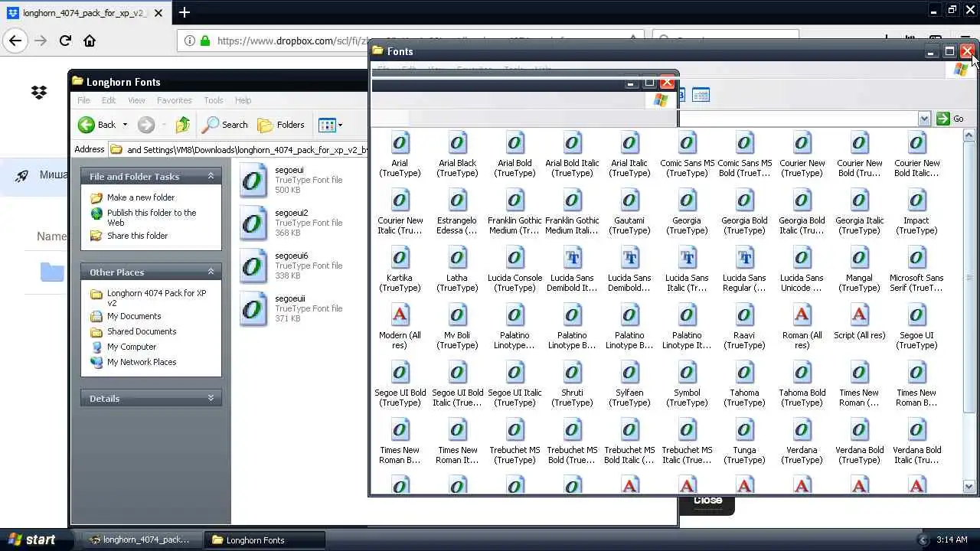The image size is (980, 551).
Task: Select the Modern (All res) font icon
Action: [400, 315]
